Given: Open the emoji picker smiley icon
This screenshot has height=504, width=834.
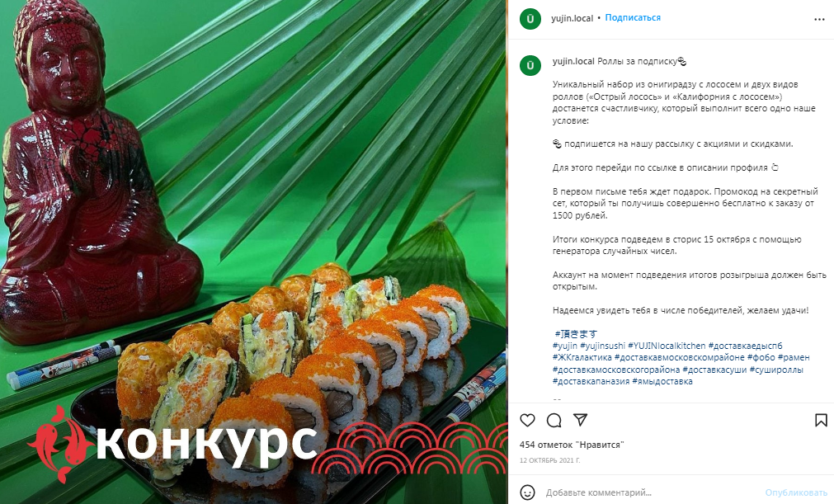Looking at the screenshot, I should [527, 492].
